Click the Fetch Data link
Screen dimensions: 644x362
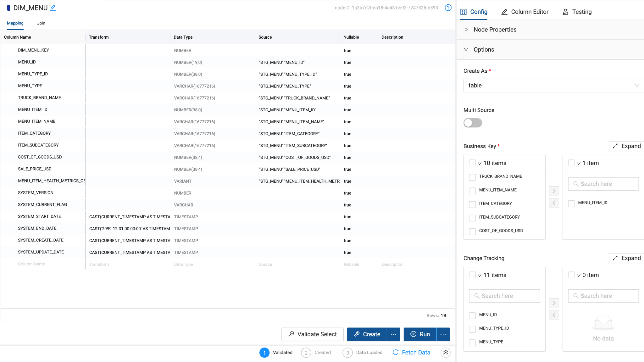[x=412, y=353]
